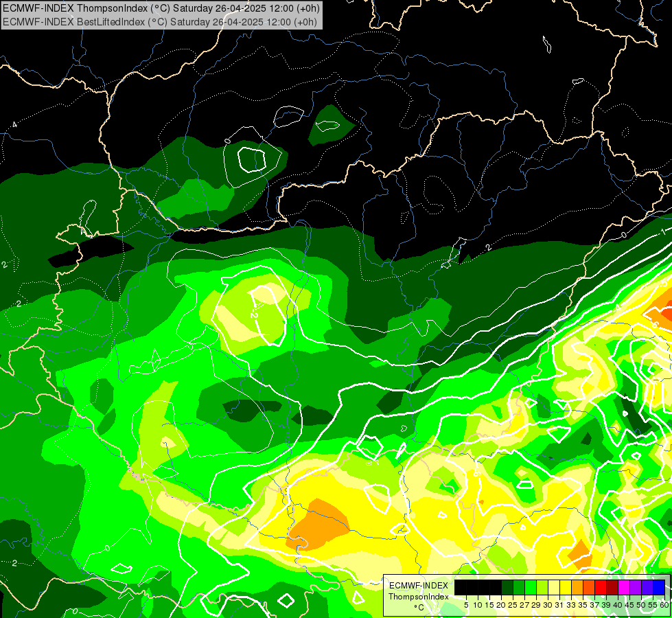The image size is (672, 618).
Task: Click the BestLiftedIndex title line at top
Action: (160, 21)
